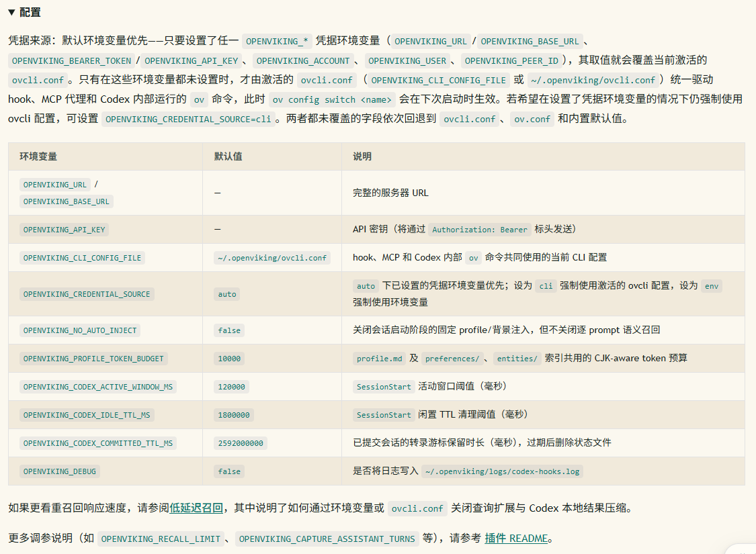
Task: Select the OPENVIKING_NO_AUTO_INJECT table cell
Action: (x=80, y=330)
